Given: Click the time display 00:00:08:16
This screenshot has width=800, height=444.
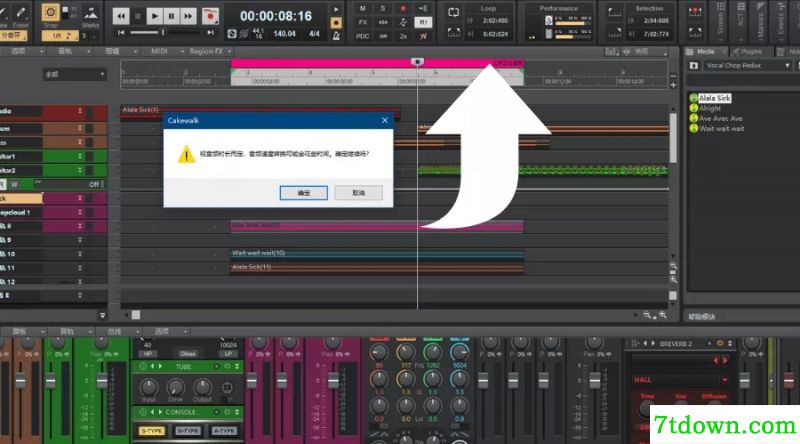Looking at the screenshot, I should [276, 16].
